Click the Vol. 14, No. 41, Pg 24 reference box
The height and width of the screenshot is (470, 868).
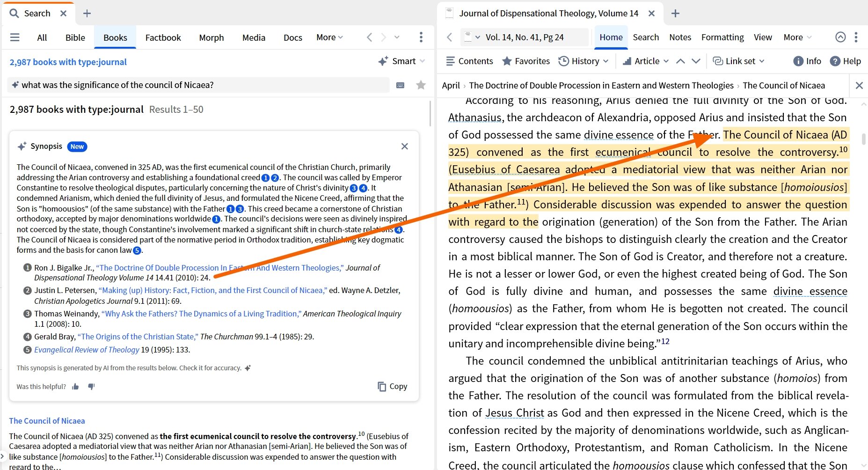[525, 37]
